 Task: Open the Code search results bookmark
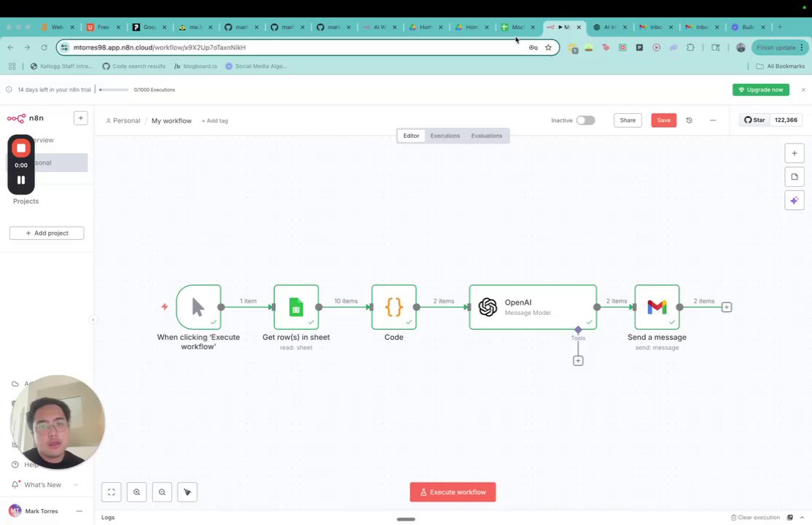tap(134, 66)
